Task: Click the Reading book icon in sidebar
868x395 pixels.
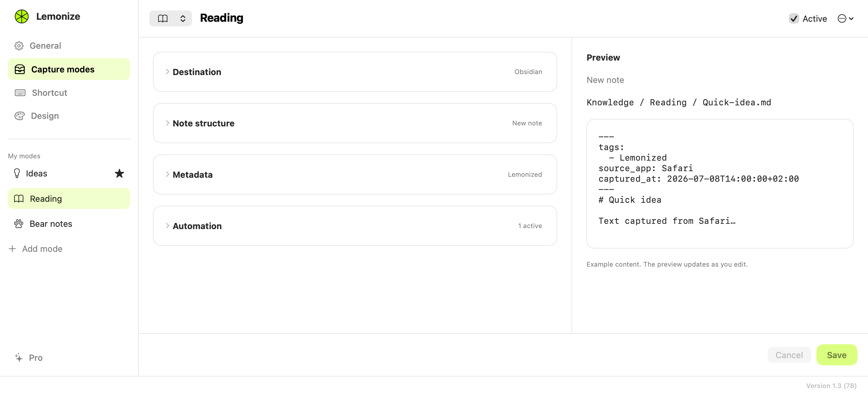Action: pyautogui.click(x=19, y=199)
